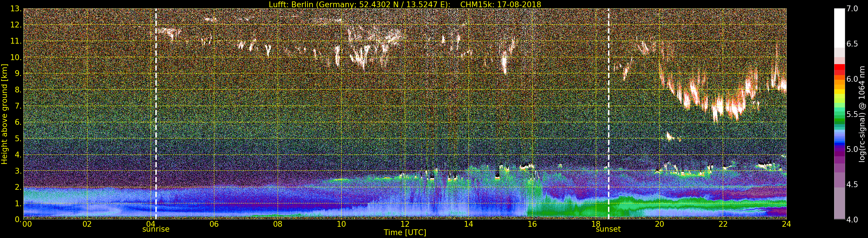The image size is (868, 238).
Task: Click the colorbar value '4.5'
Action: coord(852,185)
